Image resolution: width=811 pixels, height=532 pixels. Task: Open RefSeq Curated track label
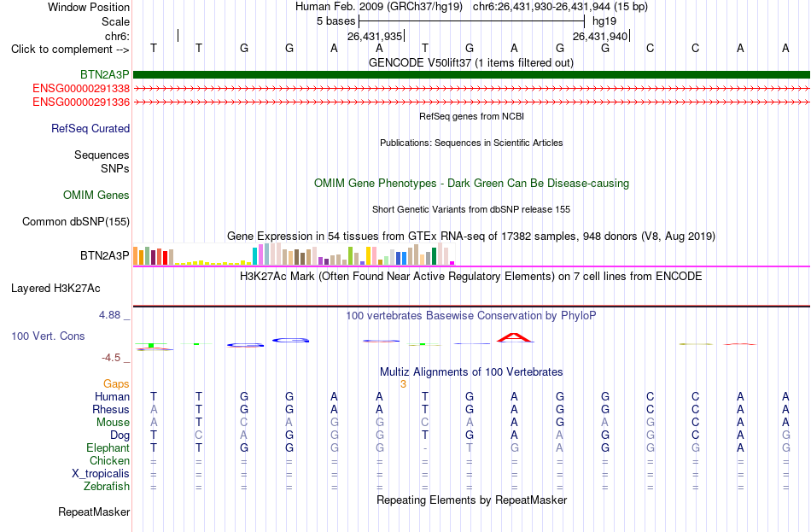click(x=90, y=128)
